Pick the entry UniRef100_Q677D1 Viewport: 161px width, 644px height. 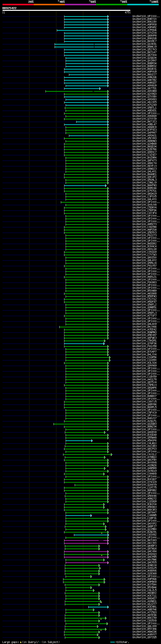(144, 88)
